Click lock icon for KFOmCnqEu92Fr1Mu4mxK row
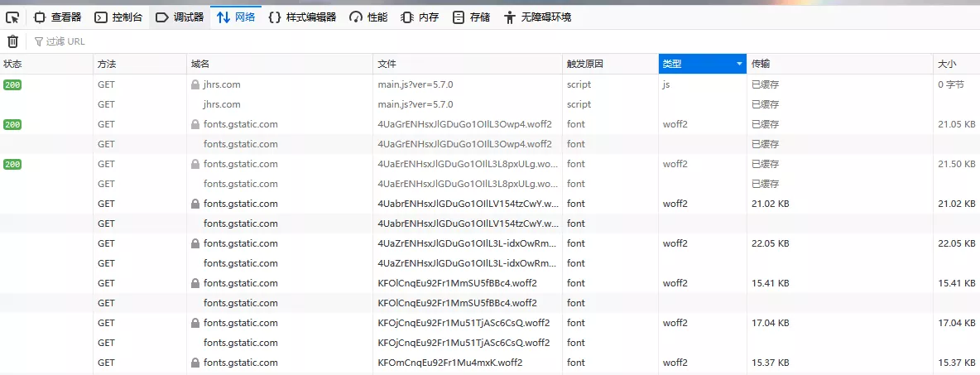 (195, 363)
